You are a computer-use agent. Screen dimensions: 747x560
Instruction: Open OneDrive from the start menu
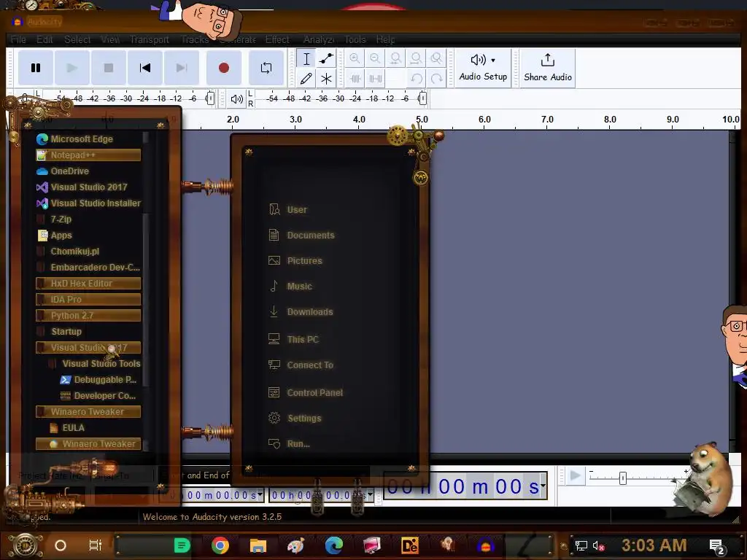88,171
